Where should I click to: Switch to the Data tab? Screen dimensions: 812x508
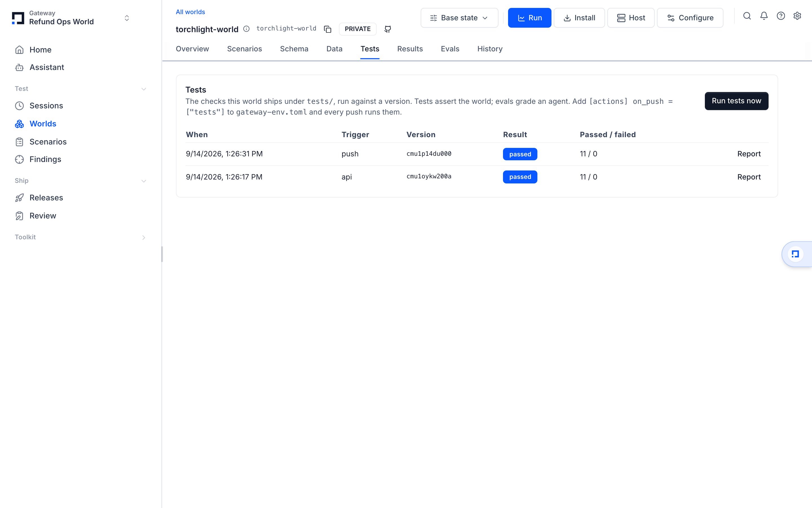(x=334, y=49)
